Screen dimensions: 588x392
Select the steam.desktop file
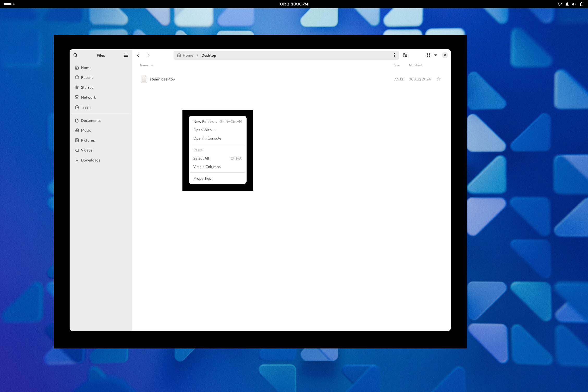point(291,79)
